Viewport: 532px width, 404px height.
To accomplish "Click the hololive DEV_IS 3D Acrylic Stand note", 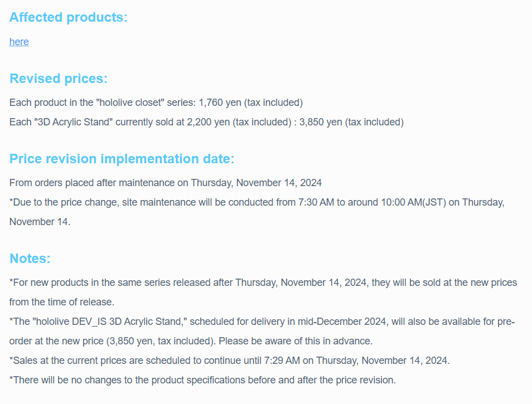I will [x=262, y=331].
